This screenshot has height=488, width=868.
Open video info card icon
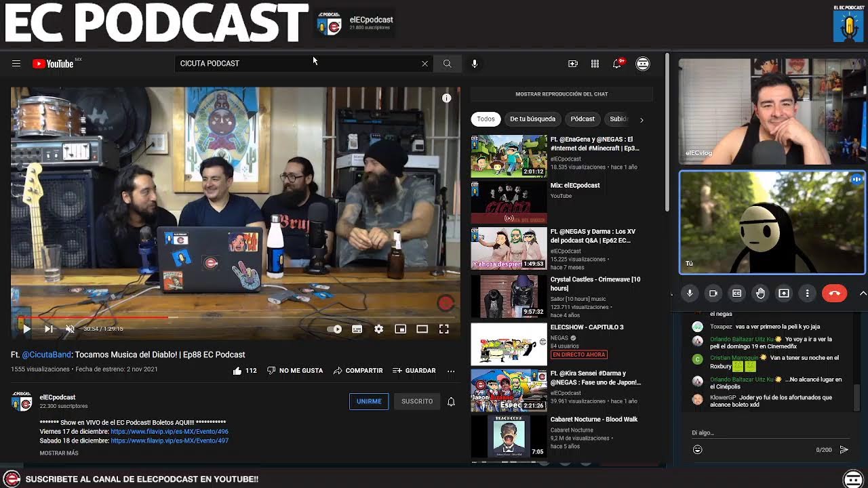click(x=446, y=98)
